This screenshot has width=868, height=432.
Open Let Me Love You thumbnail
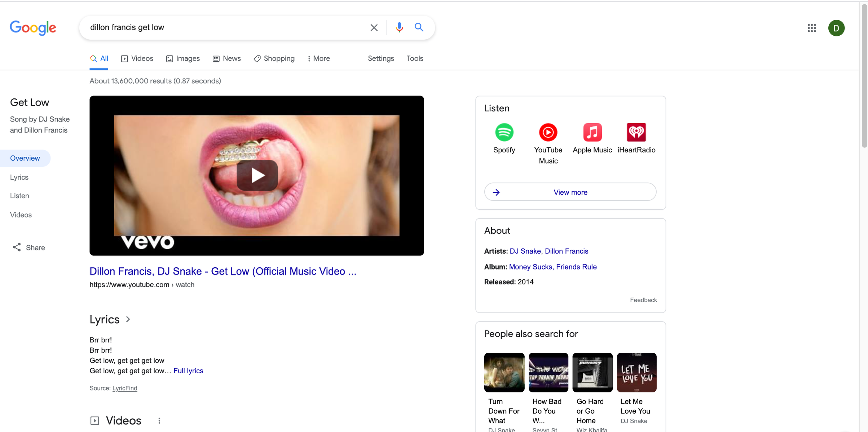pos(636,372)
